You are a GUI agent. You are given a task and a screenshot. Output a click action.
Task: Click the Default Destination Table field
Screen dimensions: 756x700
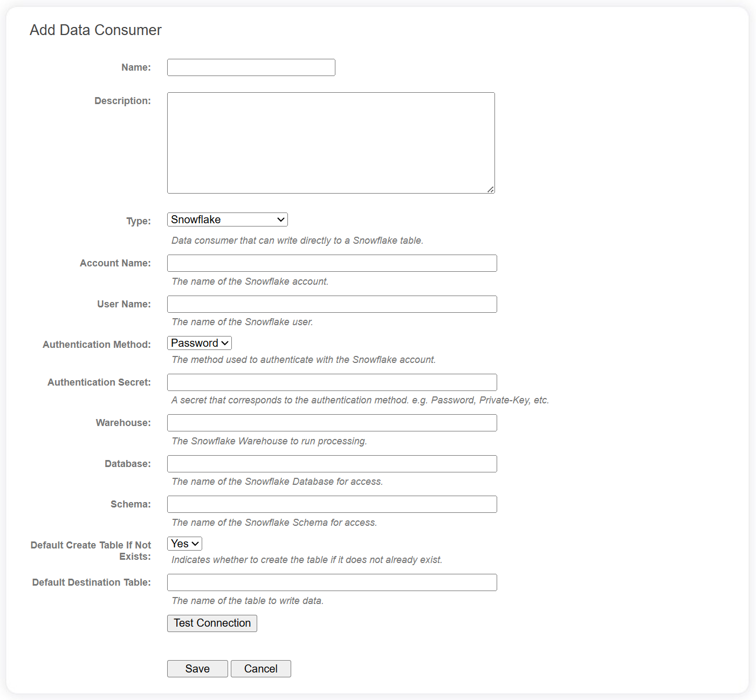click(x=332, y=582)
